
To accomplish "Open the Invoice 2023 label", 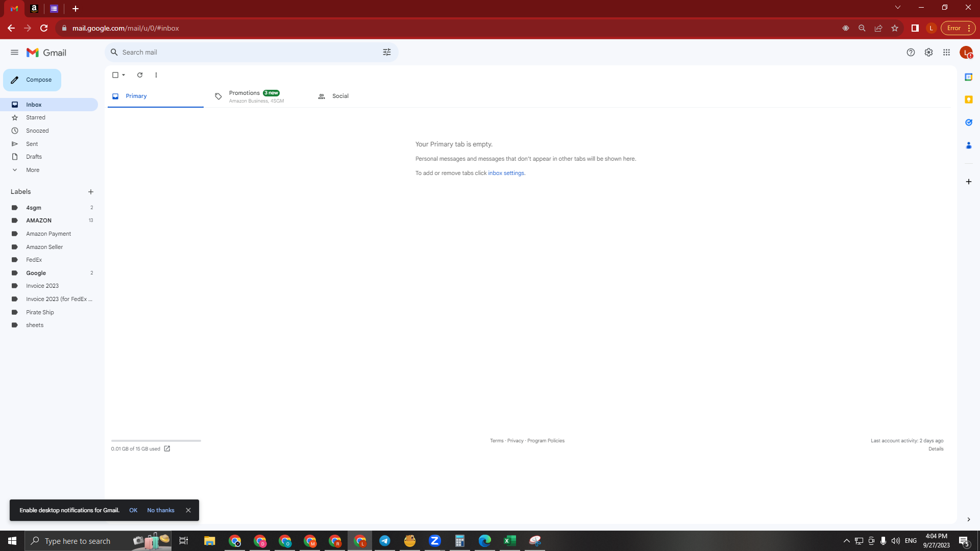I will click(x=49, y=286).
